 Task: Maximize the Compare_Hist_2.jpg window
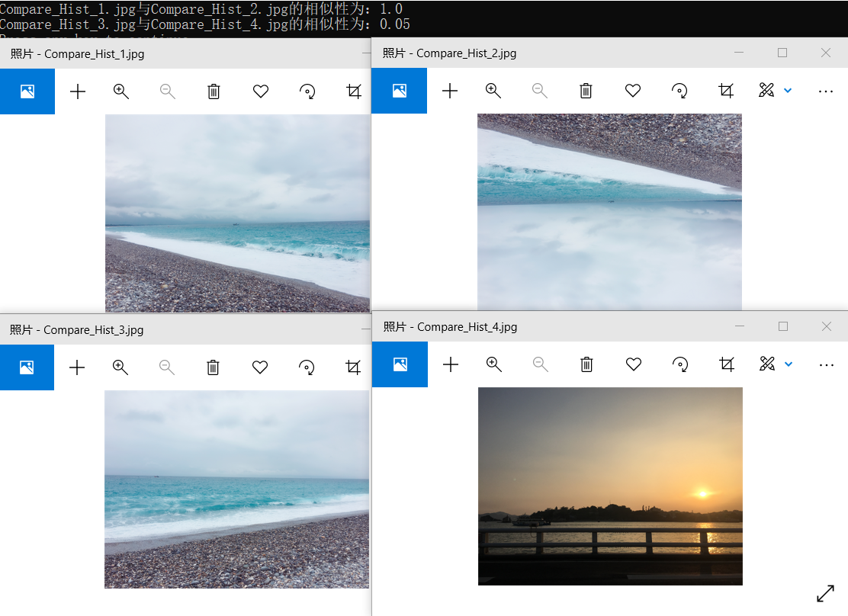pyautogui.click(x=782, y=53)
